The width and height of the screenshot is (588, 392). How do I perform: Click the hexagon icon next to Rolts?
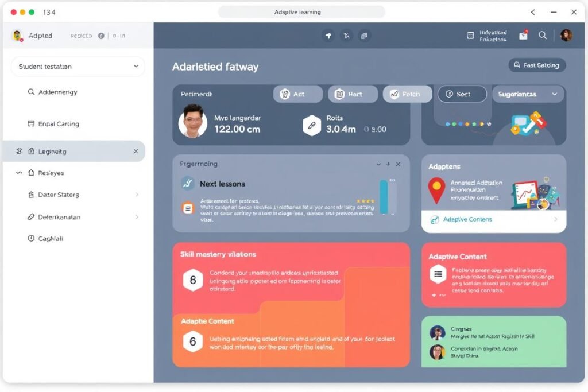[312, 125]
